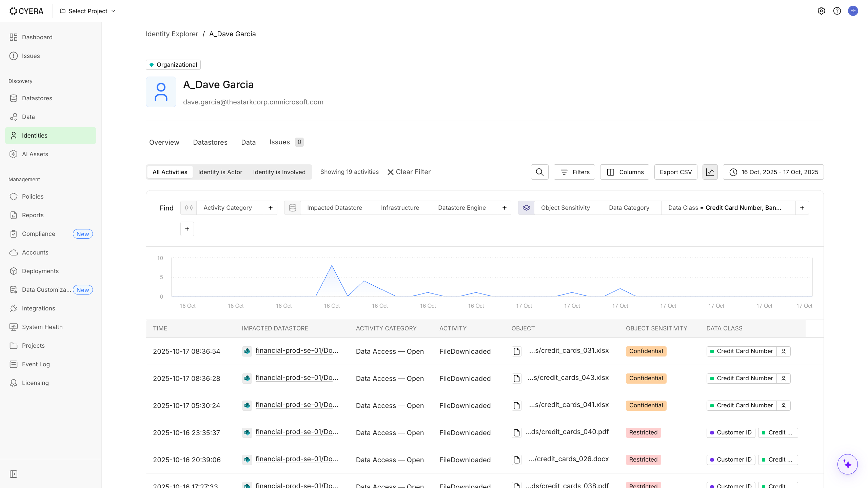Open the AI assistant sparkle button
This screenshot has height=488, width=868.
coord(847,464)
